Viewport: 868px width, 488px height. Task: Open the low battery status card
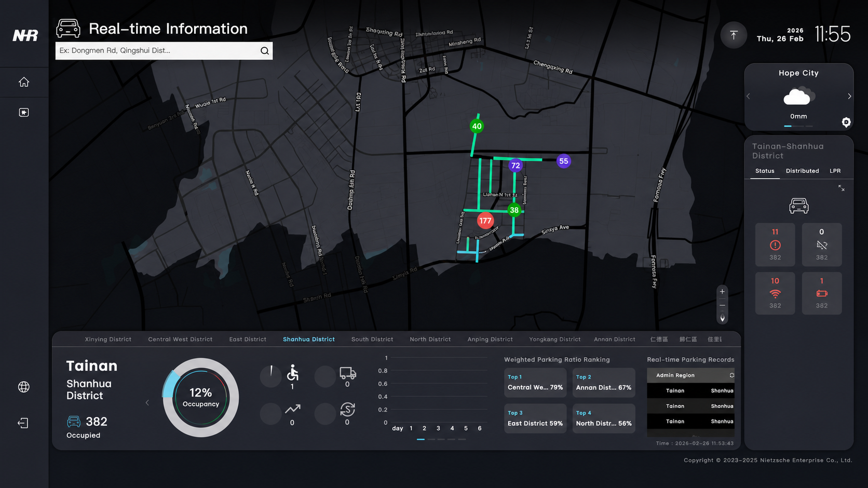822,293
